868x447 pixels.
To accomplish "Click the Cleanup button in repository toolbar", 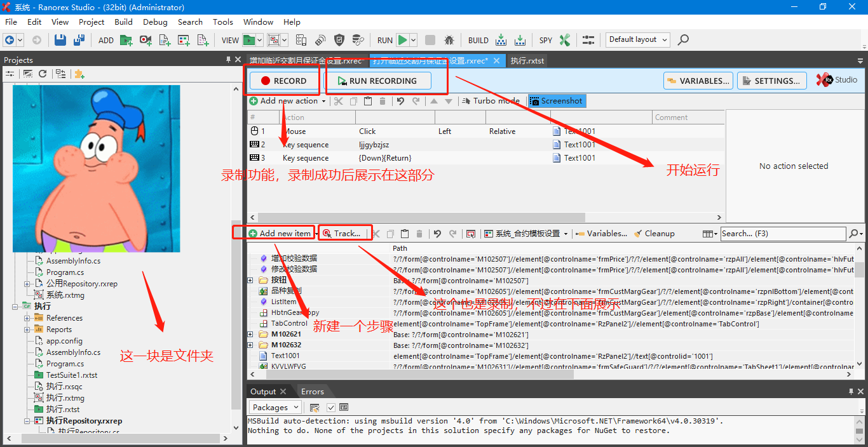I will (654, 234).
